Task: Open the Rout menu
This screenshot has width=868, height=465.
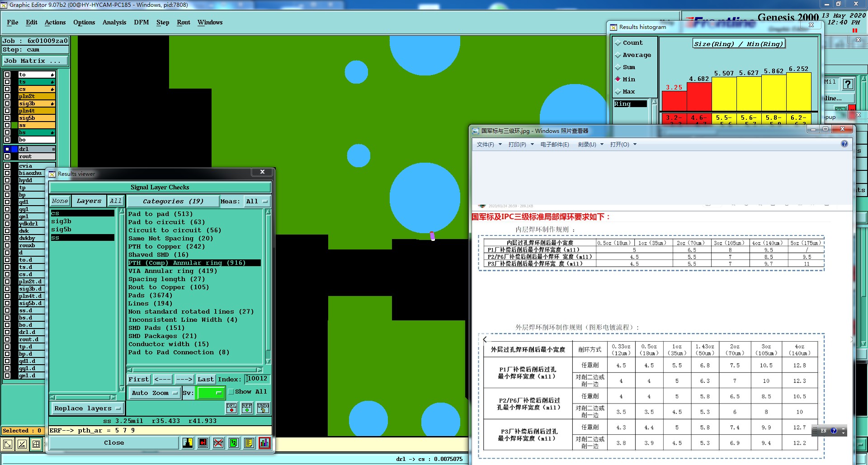Action: 184,22
